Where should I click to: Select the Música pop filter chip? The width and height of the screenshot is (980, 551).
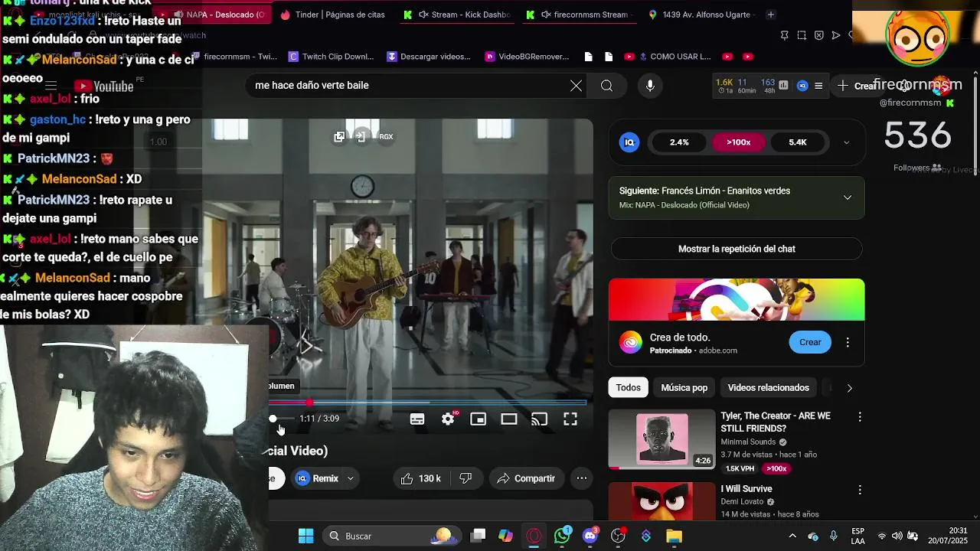684,388
